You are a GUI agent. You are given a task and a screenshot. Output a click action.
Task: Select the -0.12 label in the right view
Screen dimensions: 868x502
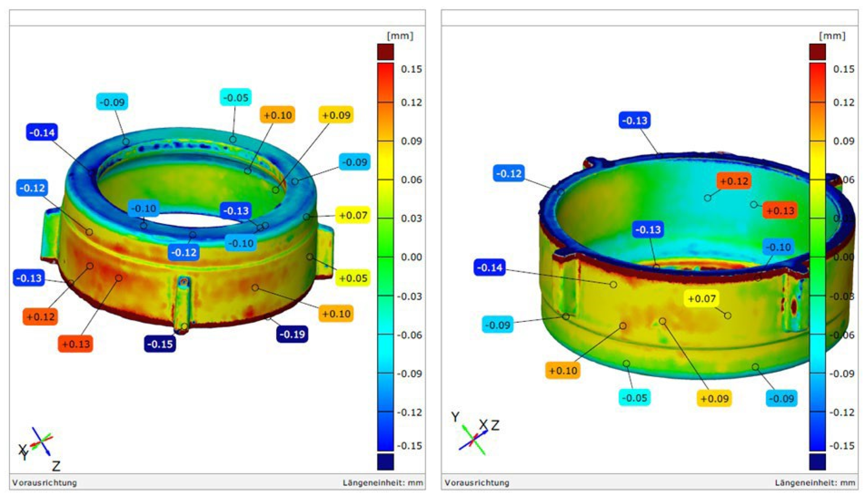click(509, 173)
